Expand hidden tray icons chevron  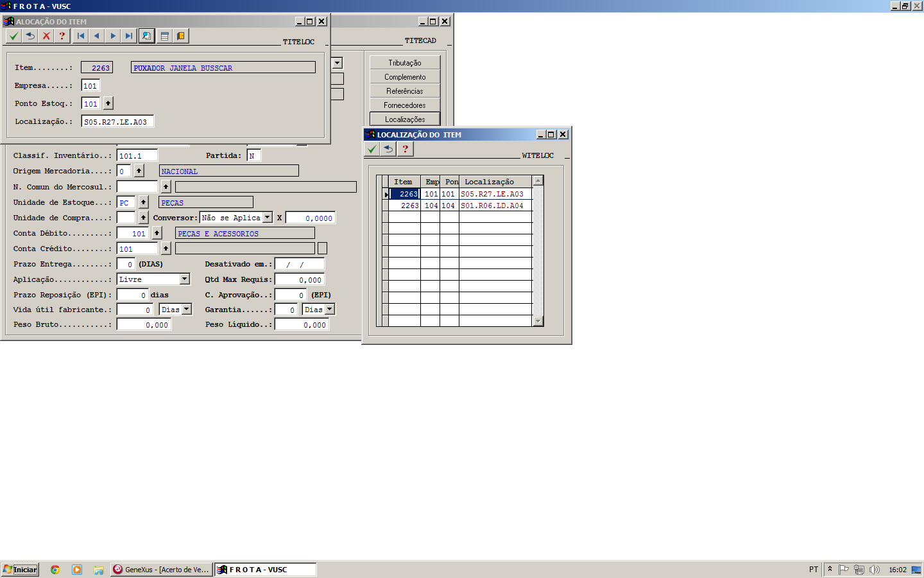click(830, 570)
